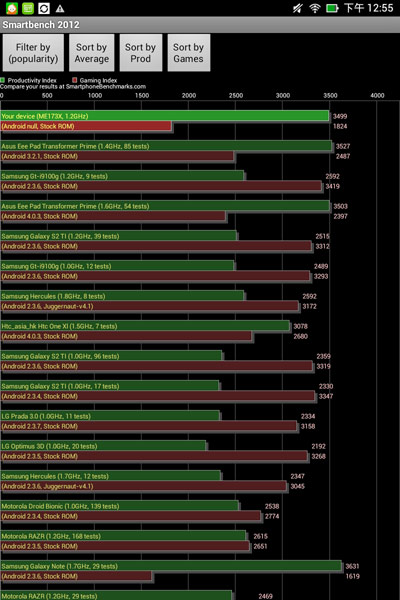Tap the sync notification icon
This screenshot has height=600, width=400.
[x=44, y=8]
